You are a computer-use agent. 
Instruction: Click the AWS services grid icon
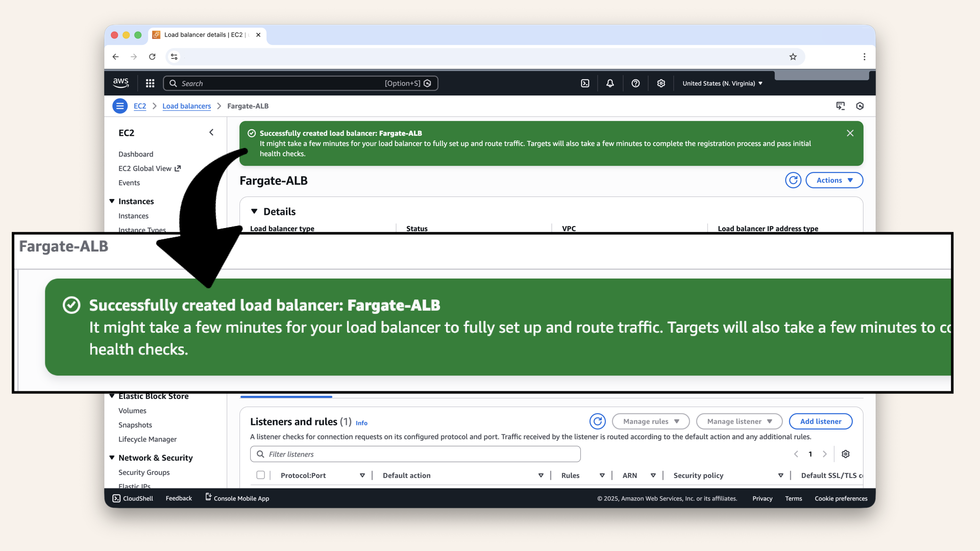(150, 83)
